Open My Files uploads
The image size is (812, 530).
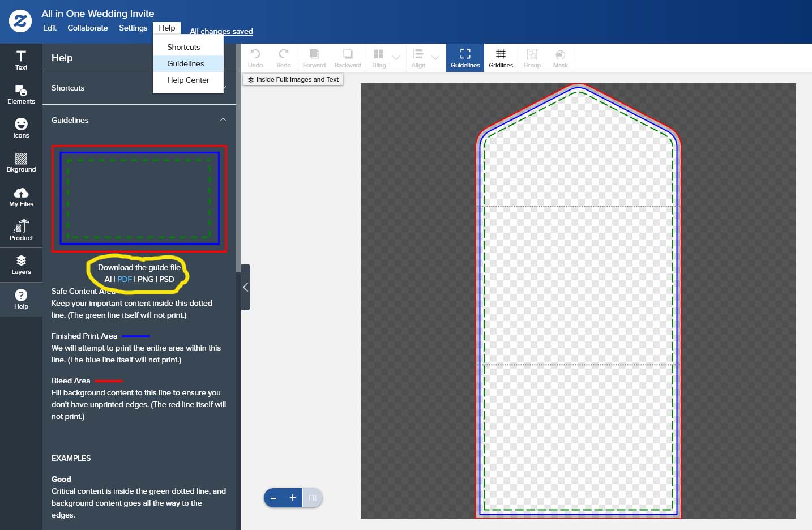pyautogui.click(x=21, y=197)
